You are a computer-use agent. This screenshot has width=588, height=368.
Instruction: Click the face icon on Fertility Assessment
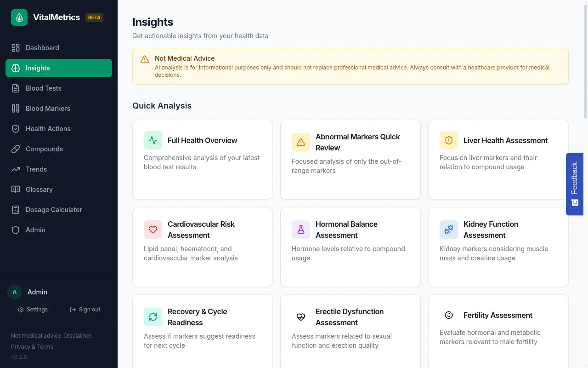coord(449,315)
